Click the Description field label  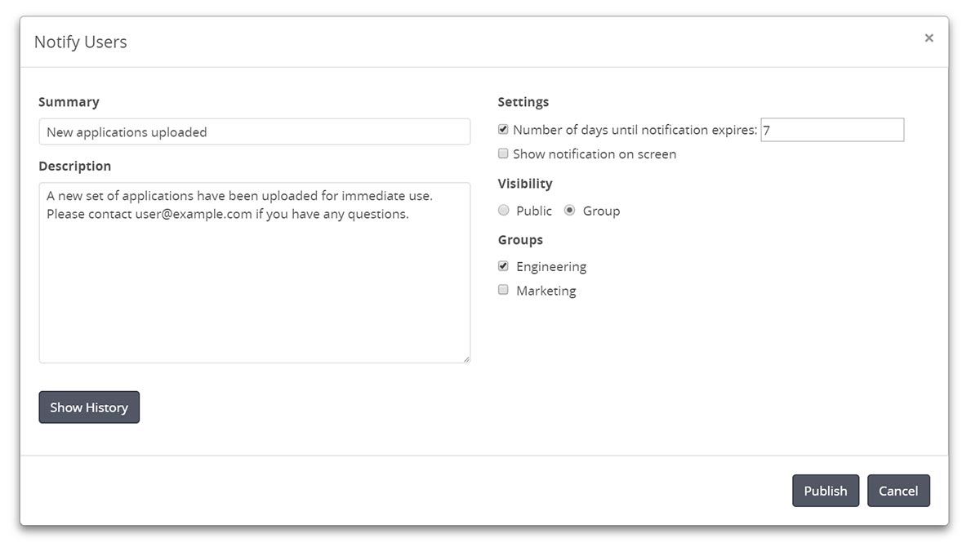74,166
